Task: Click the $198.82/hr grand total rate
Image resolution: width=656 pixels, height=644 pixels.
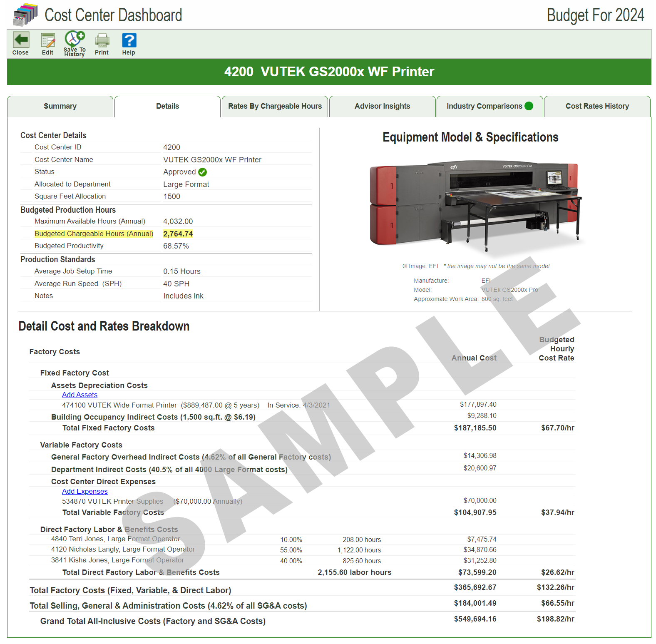Action: pyautogui.click(x=555, y=619)
